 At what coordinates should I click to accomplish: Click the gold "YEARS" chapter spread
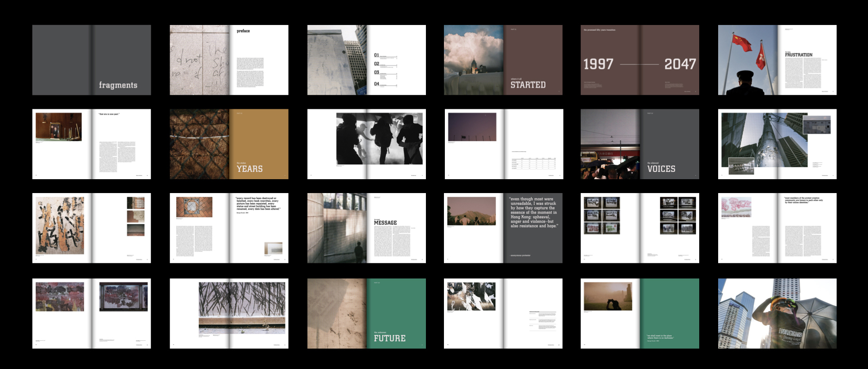click(229, 144)
